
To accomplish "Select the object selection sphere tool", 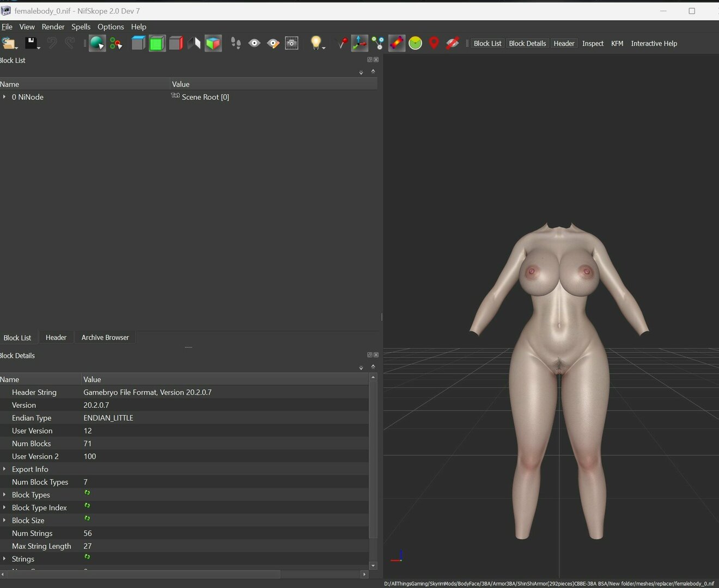I will (x=97, y=44).
